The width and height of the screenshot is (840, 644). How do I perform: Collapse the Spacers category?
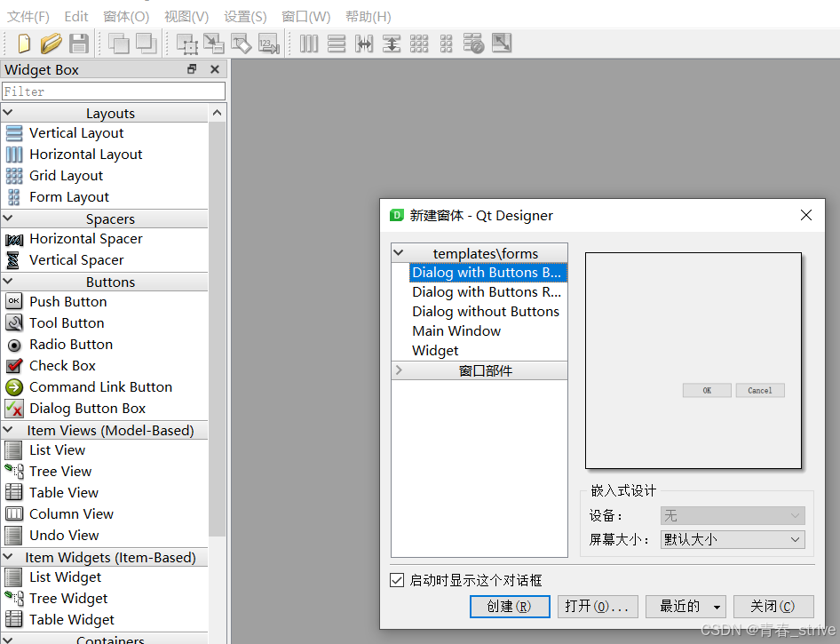tap(8, 219)
